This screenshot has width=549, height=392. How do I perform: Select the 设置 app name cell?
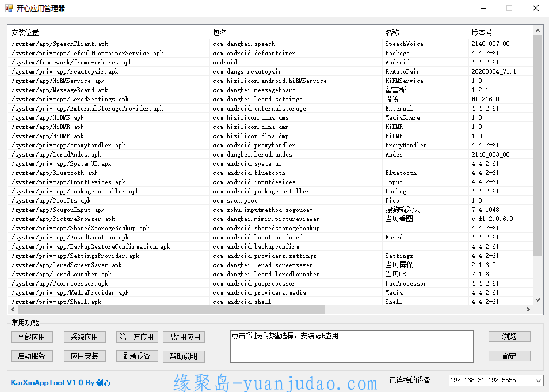click(x=392, y=99)
